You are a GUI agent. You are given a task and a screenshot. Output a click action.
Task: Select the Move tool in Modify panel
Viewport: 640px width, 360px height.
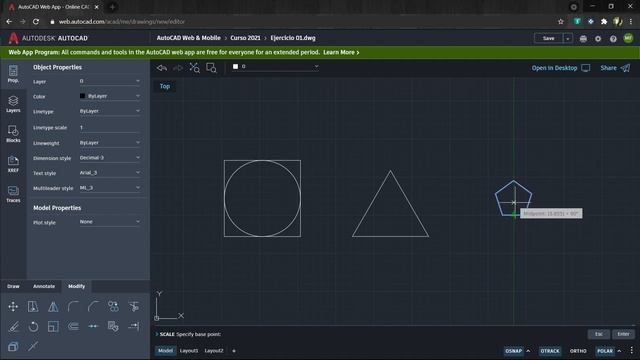tap(13, 307)
